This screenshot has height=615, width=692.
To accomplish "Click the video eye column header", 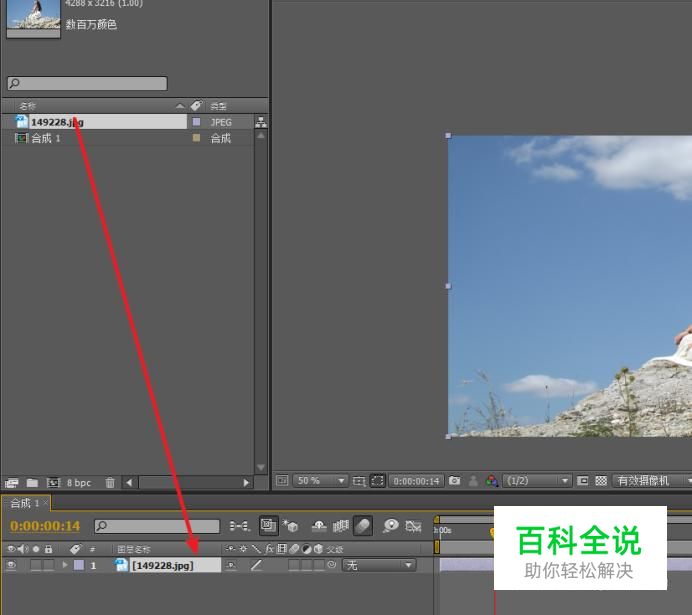I will pyautogui.click(x=11, y=549).
